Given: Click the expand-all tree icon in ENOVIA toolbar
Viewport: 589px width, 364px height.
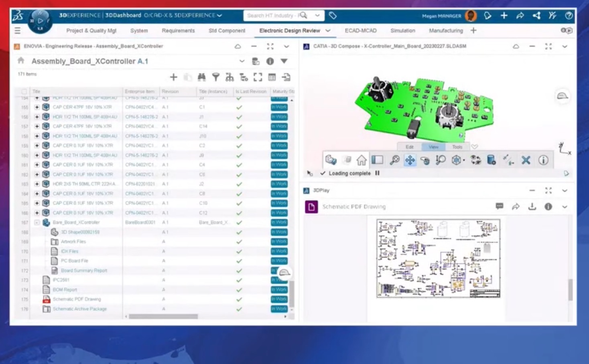Looking at the screenshot, I should (x=244, y=77).
